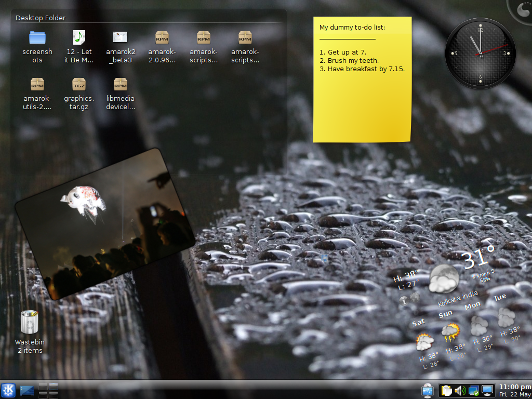Select the amarok-2.0.96 RPM package
The height and width of the screenshot is (399, 532).
pos(162,37)
